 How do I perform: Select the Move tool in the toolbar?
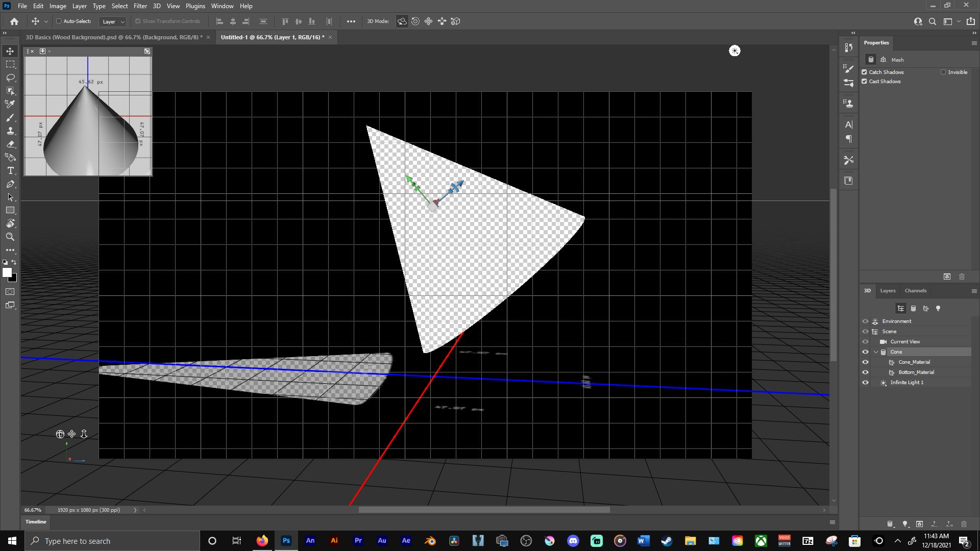[x=10, y=51]
